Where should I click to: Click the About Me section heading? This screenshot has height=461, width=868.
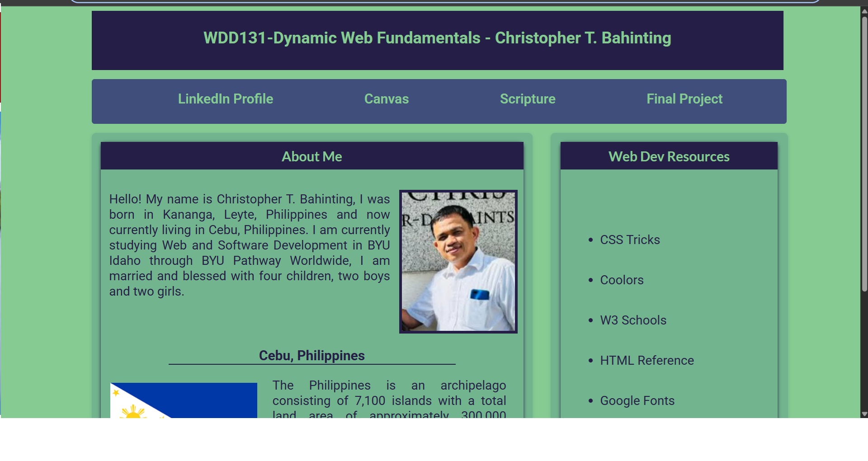(312, 156)
